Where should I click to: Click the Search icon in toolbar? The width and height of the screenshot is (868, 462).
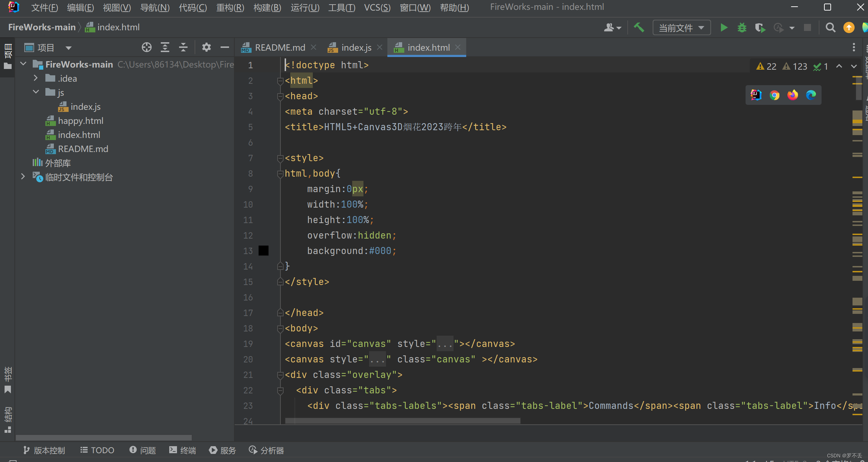[x=830, y=27]
